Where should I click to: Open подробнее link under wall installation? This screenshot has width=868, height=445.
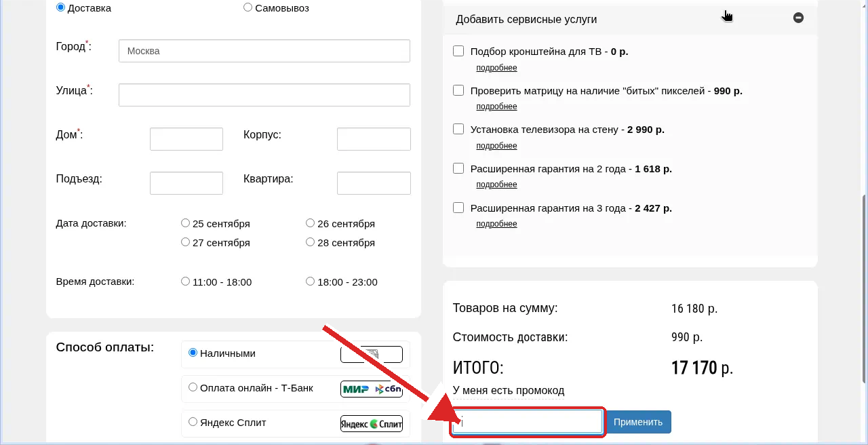tap(496, 146)
